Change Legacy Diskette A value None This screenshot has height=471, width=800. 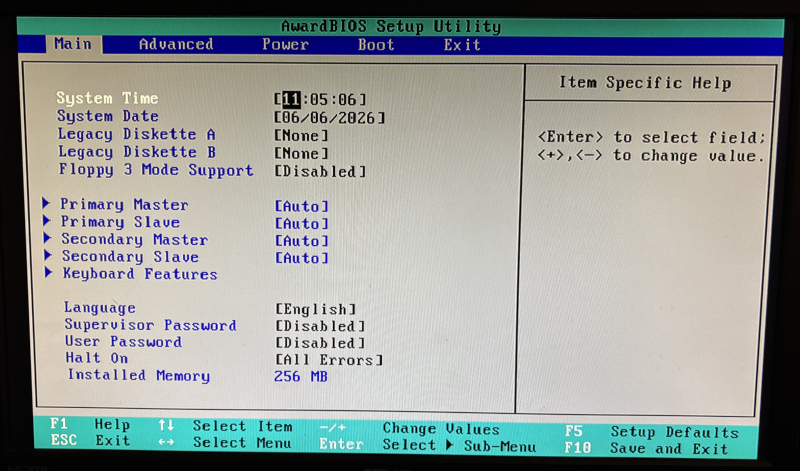point(301,136)
